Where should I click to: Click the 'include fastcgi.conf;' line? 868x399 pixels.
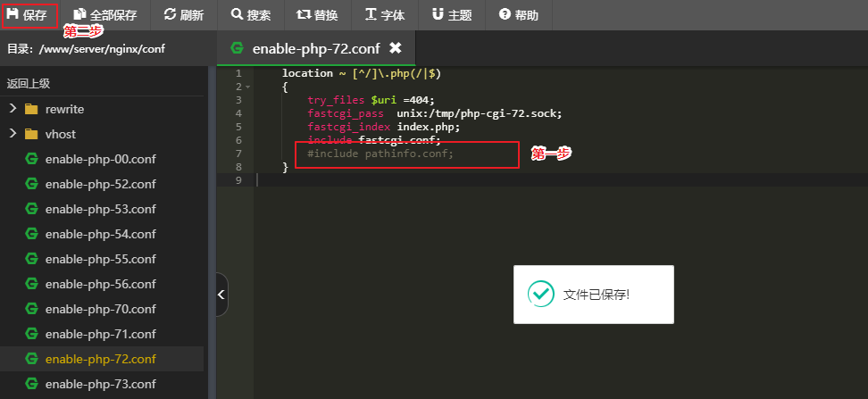coord(374,140)
